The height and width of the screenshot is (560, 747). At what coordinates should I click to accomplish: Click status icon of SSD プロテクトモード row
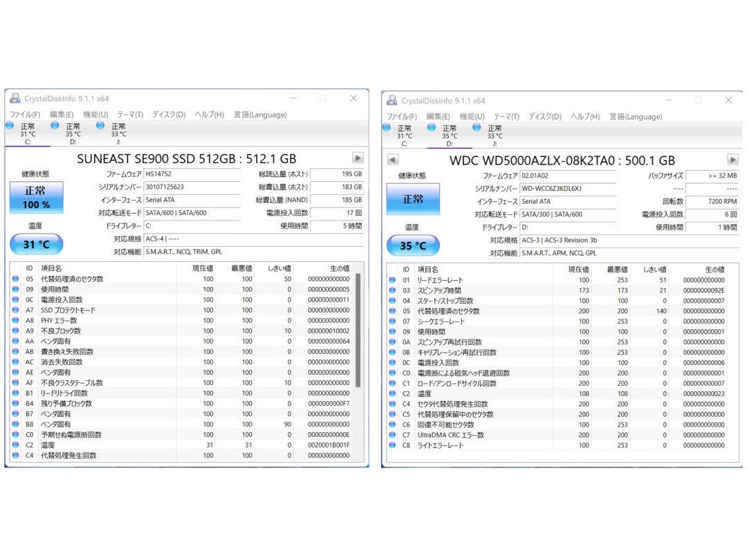click(16, 310)
